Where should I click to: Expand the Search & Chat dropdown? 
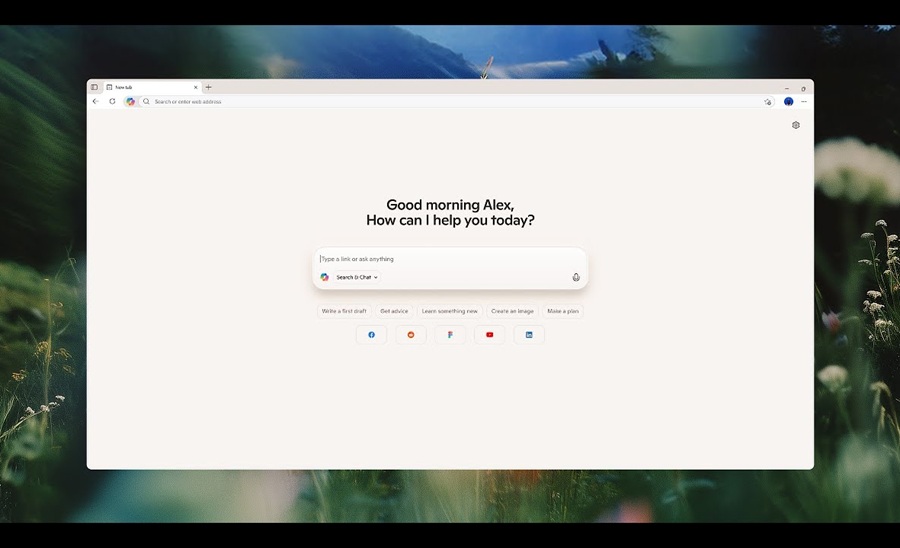tap(357, 277)
